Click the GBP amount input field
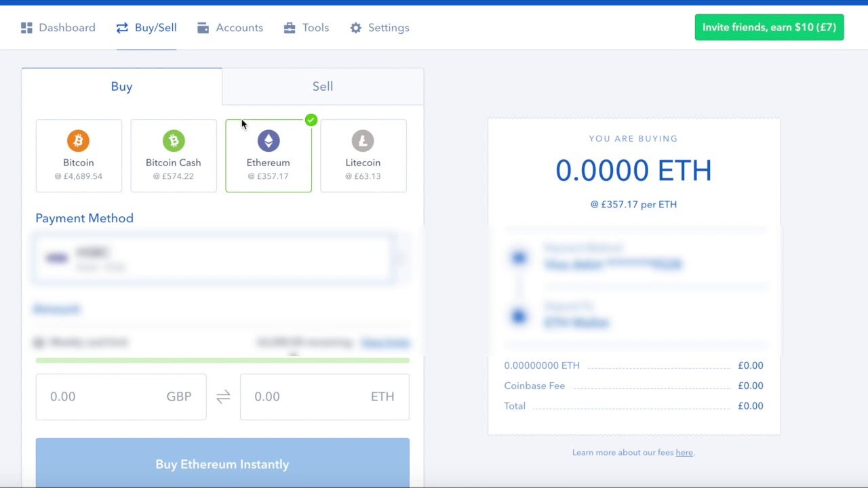The image size is (868, 488). pos(105,397)
